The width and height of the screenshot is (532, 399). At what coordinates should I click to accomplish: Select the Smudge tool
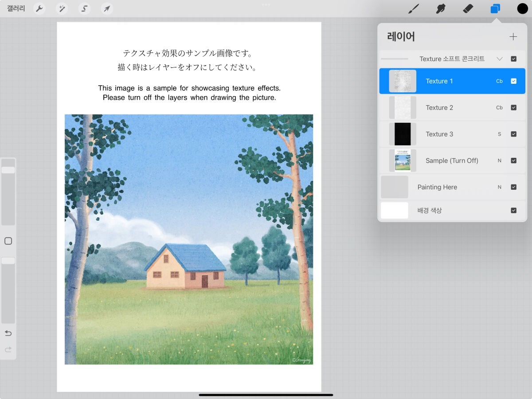[x=440, y=9]
